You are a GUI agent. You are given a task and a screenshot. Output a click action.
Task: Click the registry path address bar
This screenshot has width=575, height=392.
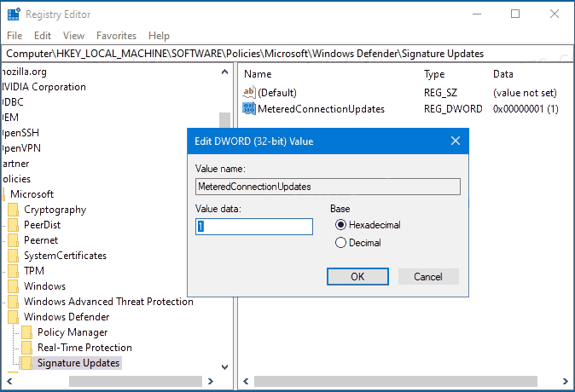(x=287, y=54)
